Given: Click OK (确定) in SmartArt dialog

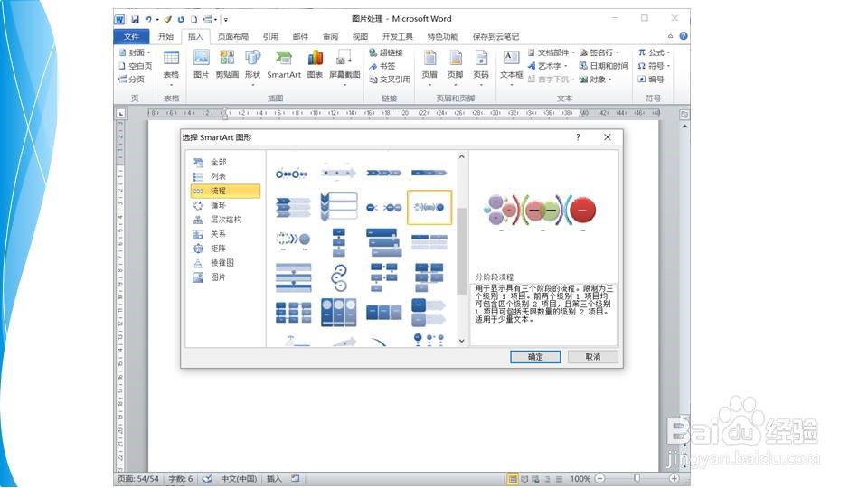Looking at the screenshot, I should point(534,357).
